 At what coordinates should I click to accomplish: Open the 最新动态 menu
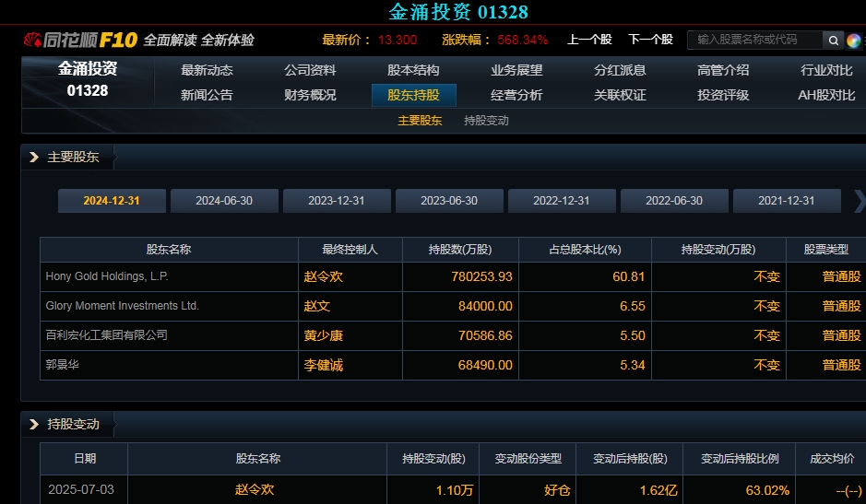(207, 70)
